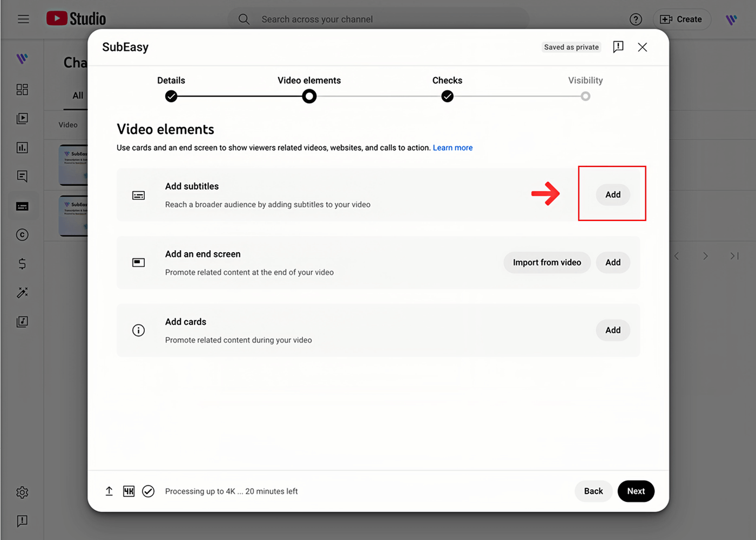756x540 pixels.
Task: Open channel profile icon in sidebar
Action: [x=22, y=58]
